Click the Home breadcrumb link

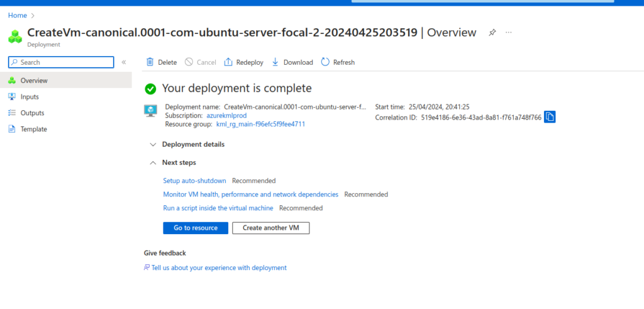(x=17, y=15)
